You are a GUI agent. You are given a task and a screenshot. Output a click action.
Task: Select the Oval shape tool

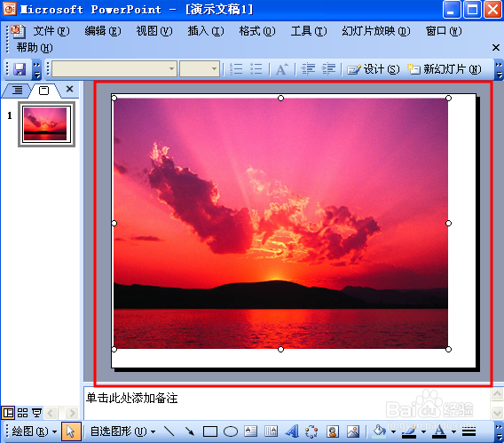(x=231, y=431)
